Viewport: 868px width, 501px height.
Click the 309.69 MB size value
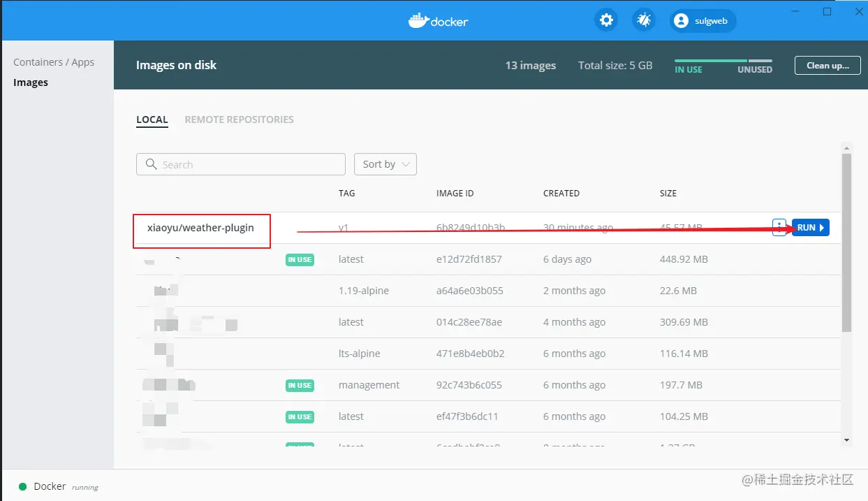pos(684,322)
